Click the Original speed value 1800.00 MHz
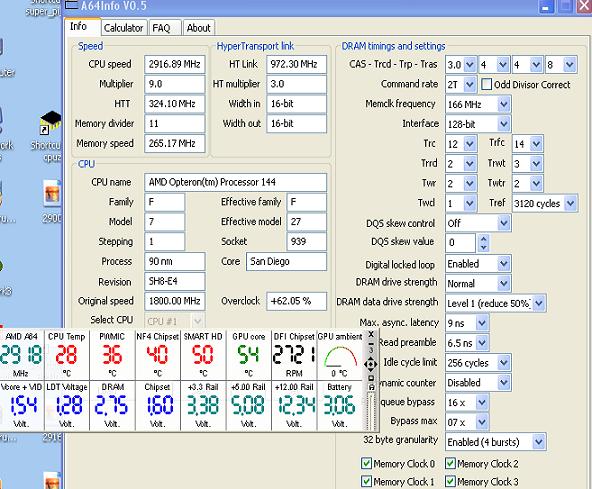Viewport: 592px width, 489px height. [x=175, y=301]
